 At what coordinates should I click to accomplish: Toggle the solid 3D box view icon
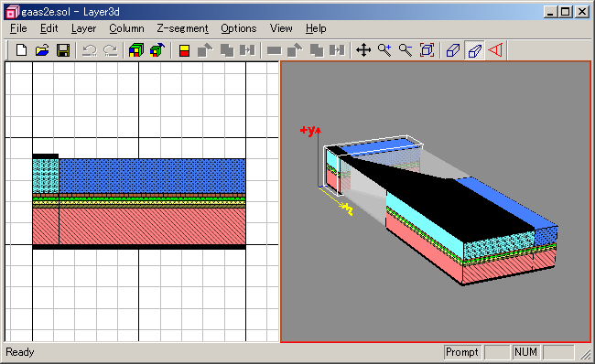[x=453, y=50]
